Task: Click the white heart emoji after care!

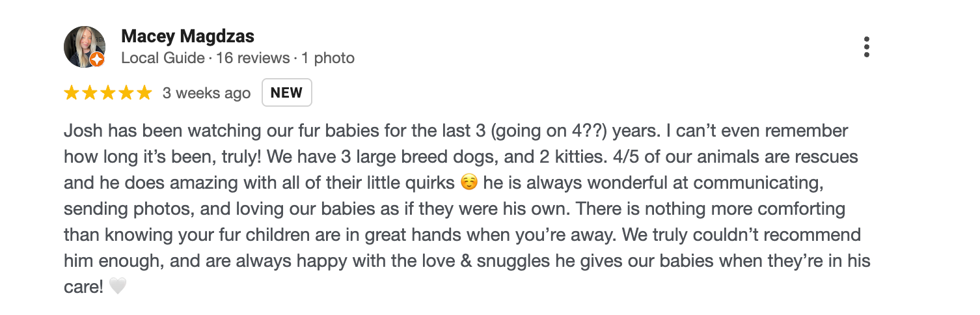Action: pos(118,286)
